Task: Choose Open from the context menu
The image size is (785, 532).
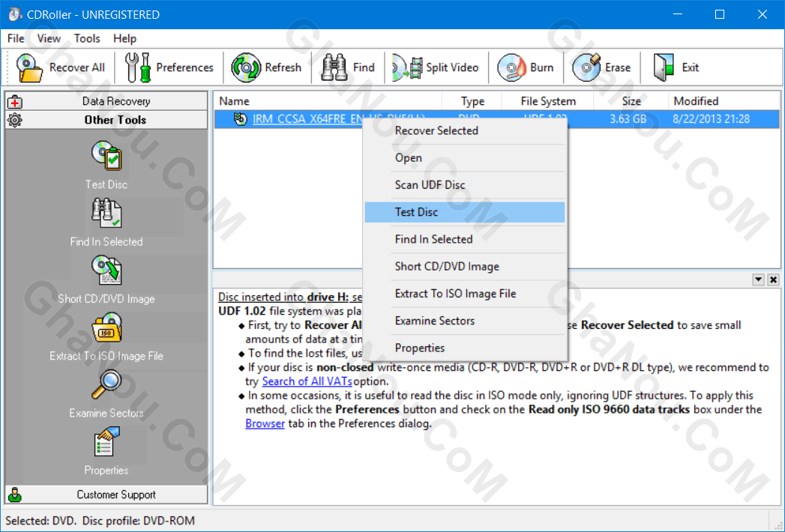Action: [465, 157]
